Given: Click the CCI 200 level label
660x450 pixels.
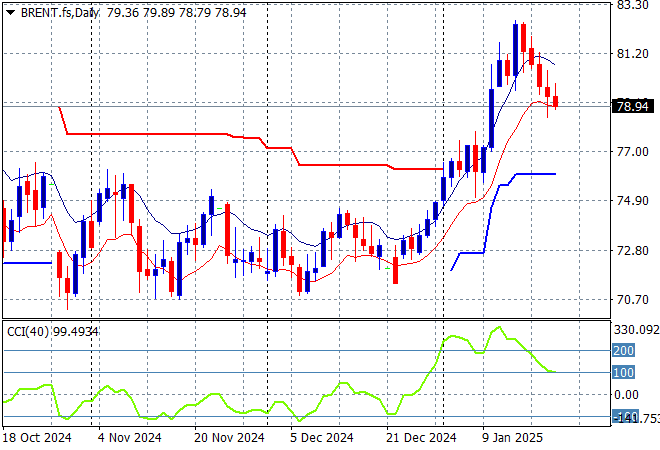Looking at the screenshot, I should (x=623, y=350).
